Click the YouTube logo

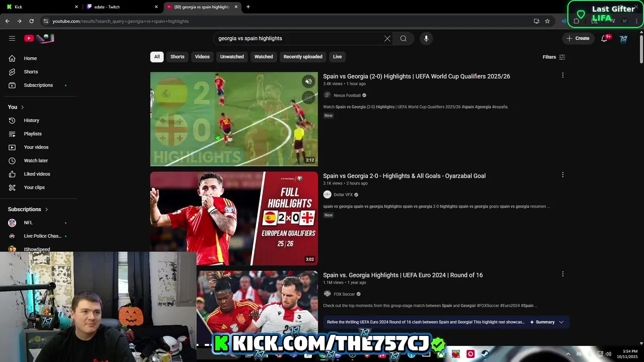coord(39,38)
